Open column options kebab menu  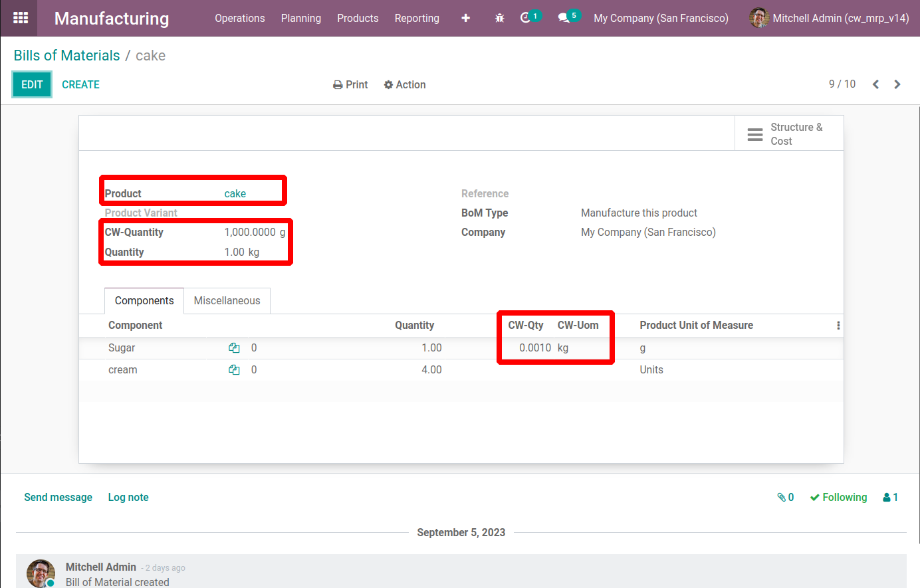coord(838,326)
